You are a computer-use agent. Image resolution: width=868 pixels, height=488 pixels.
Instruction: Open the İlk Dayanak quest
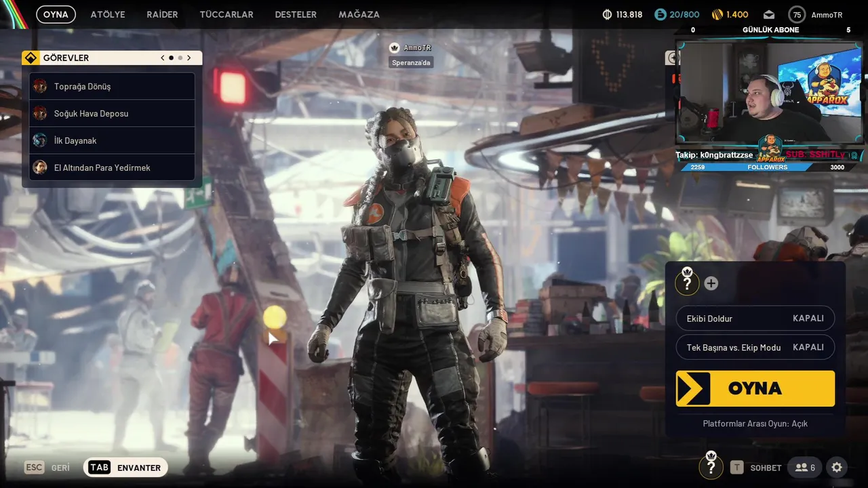pos(112,140)
